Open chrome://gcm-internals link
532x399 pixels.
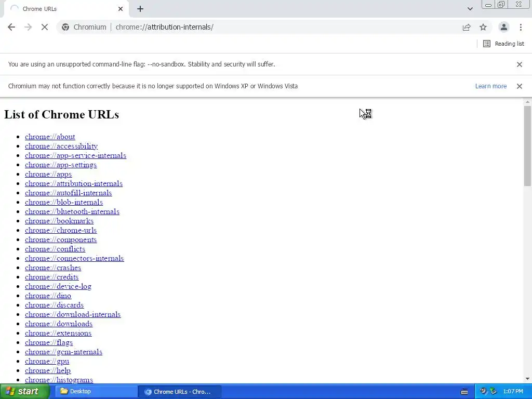[x=63, y=352]
